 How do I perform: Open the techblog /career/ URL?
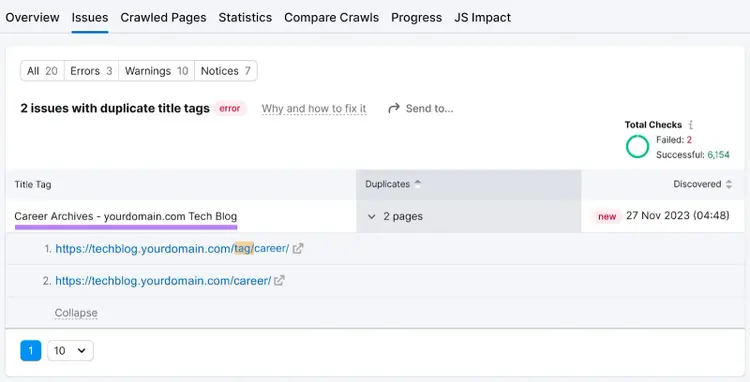point(163,281)
